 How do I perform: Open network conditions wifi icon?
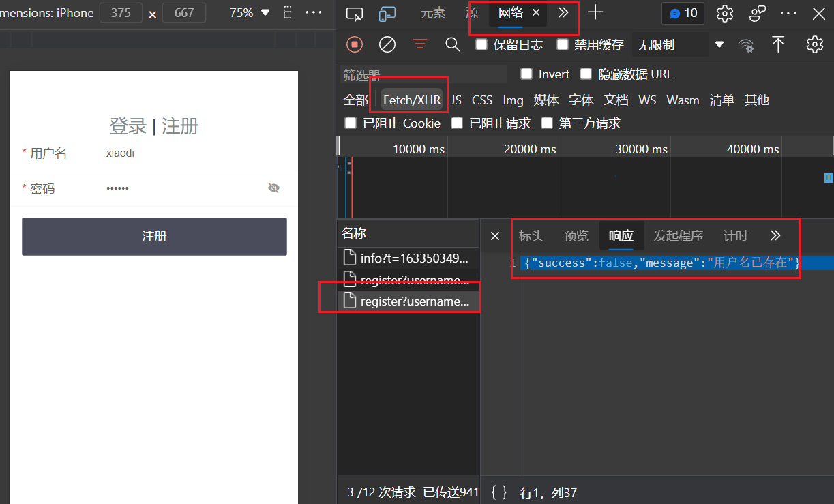[747, 45]
